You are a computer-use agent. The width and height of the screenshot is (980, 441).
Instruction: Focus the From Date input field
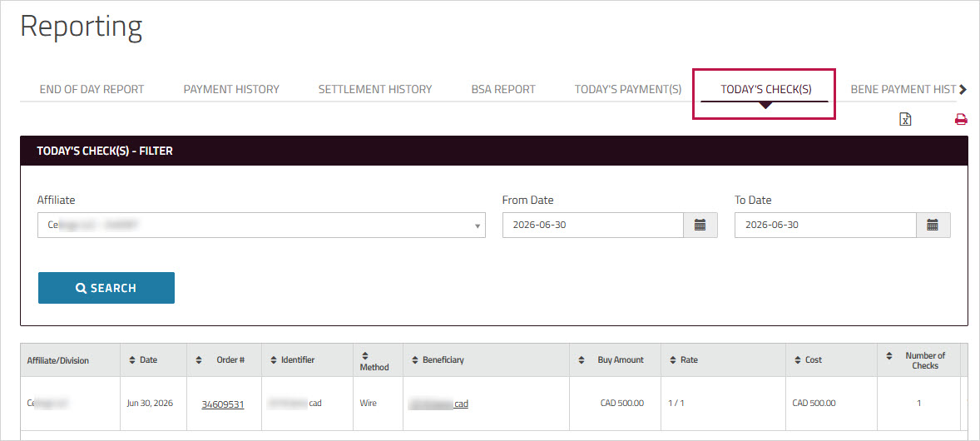click(x=592, y=225)
